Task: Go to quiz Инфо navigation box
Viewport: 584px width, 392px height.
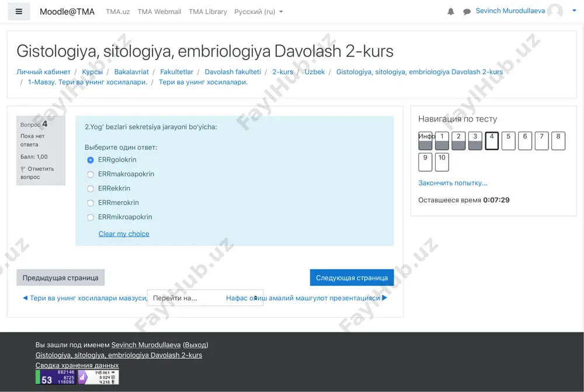Action: (425, 141)
